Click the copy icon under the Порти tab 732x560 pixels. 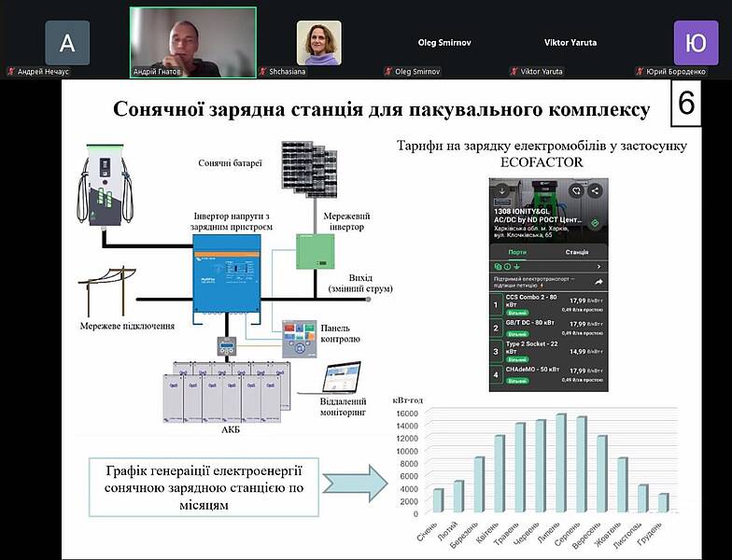[x=500, y=266]
